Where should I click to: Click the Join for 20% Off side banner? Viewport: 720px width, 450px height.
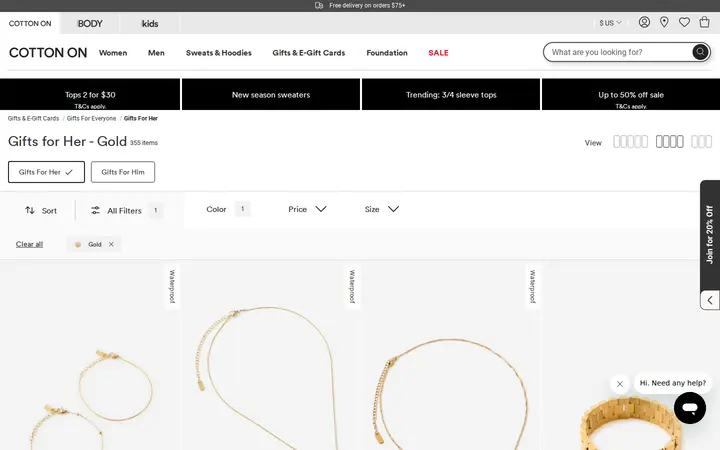(710, 235)
